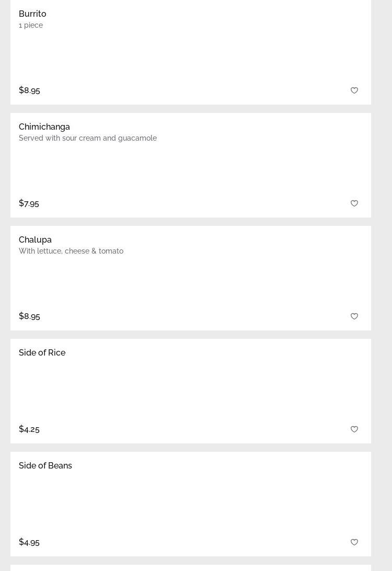Viewport: 392px width, 571px height.
Task: Click the Chalupa $8.95 price
Action: pos(29,316)
